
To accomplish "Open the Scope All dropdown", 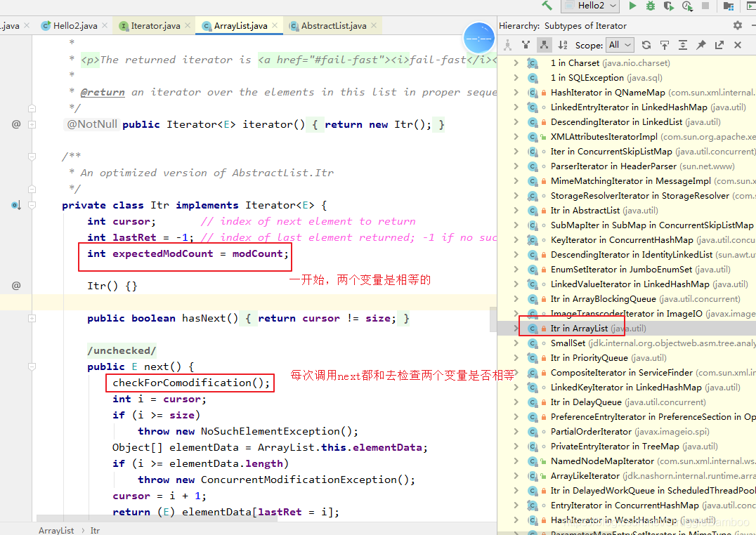I will click(620, 45).
